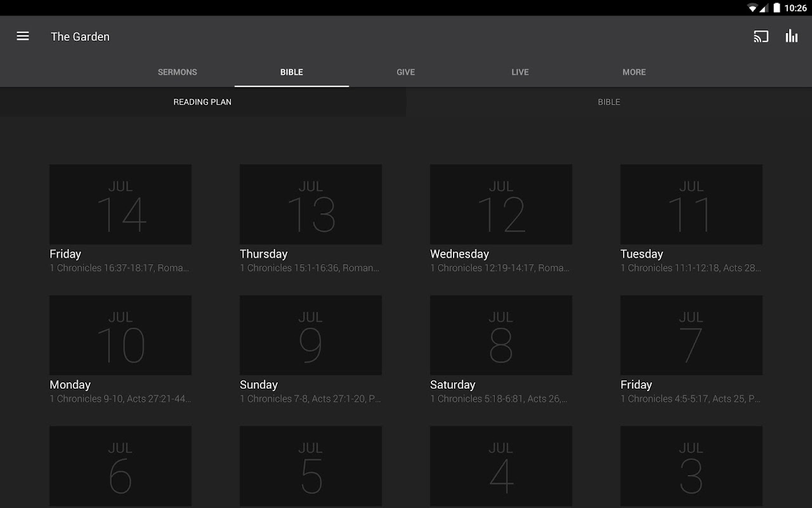The height and width of the screenshot is (508, 812).
Task: Click the "1 Chronicles 5:18-6:81" passage text
Action: click(x=477, y=399)
